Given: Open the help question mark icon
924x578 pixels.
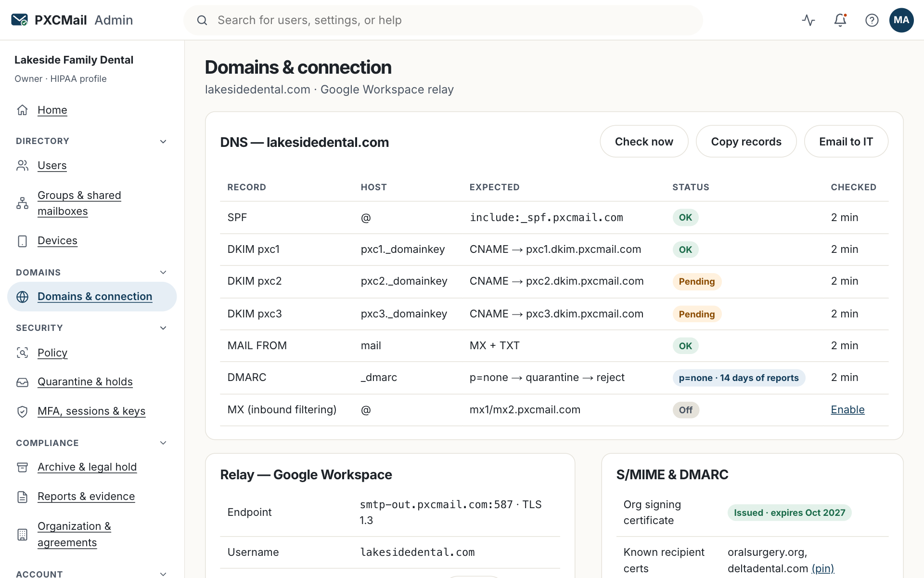Looking at the screenshot, I should point(872,20).
